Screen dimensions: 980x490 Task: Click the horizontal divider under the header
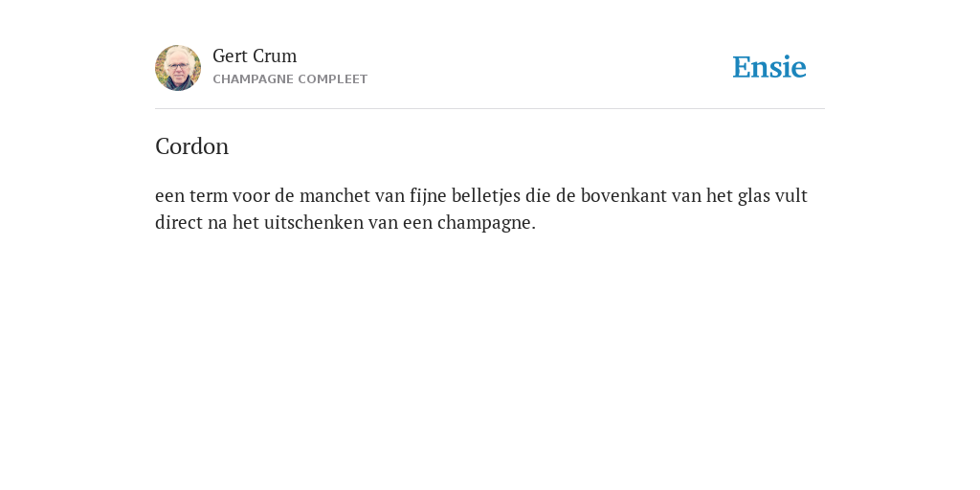point(490,109)
